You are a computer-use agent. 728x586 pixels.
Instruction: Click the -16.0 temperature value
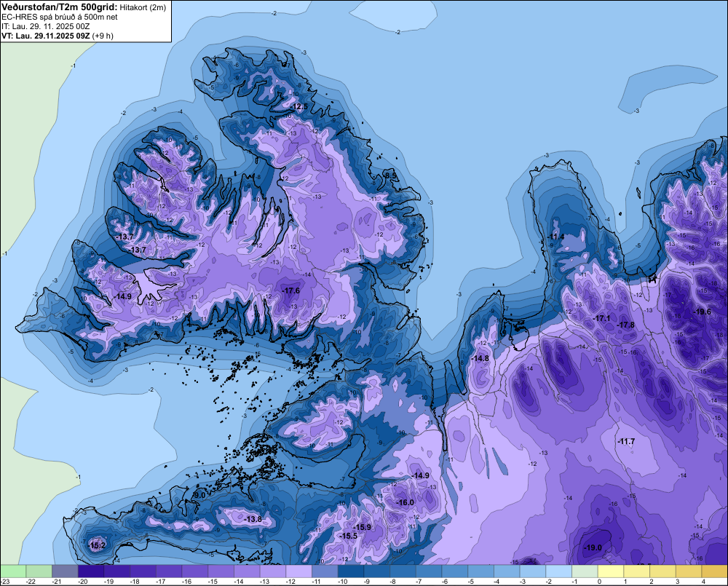[405, 502]
